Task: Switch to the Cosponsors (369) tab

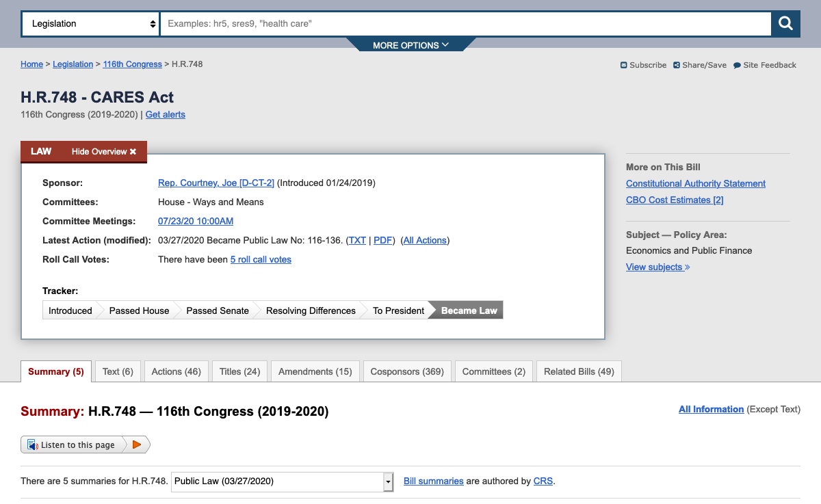Action: pyautogui.click(x=407, y=371)
